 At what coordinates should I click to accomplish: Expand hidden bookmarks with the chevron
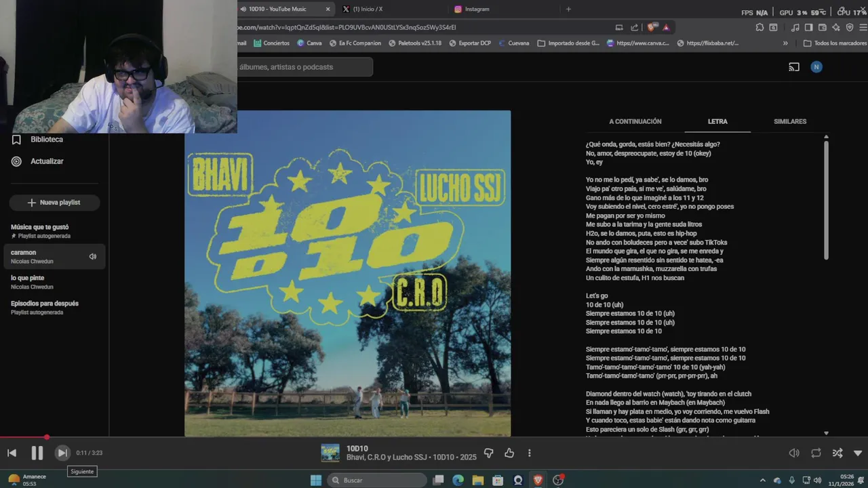click(785, 43)
